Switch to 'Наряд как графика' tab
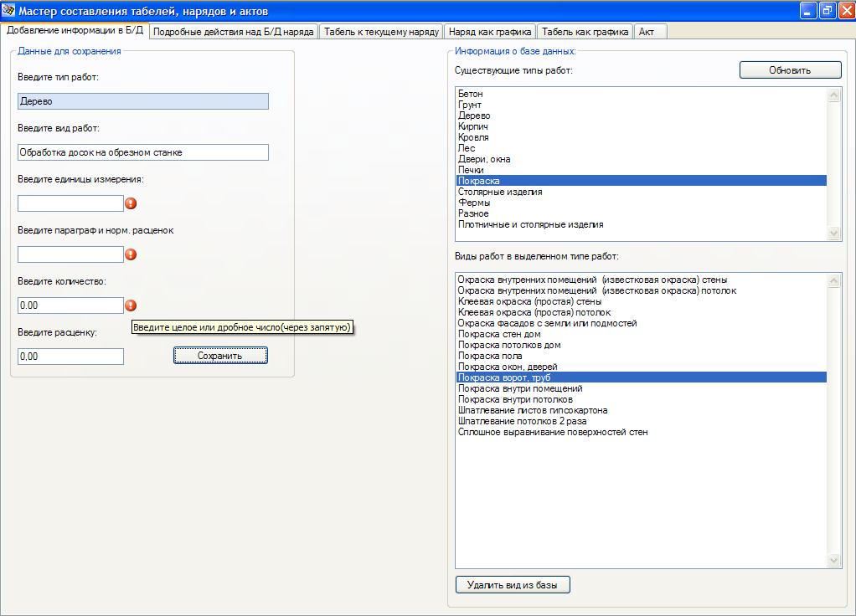Viewport: 856px width, 616px height. click(490, 32)
